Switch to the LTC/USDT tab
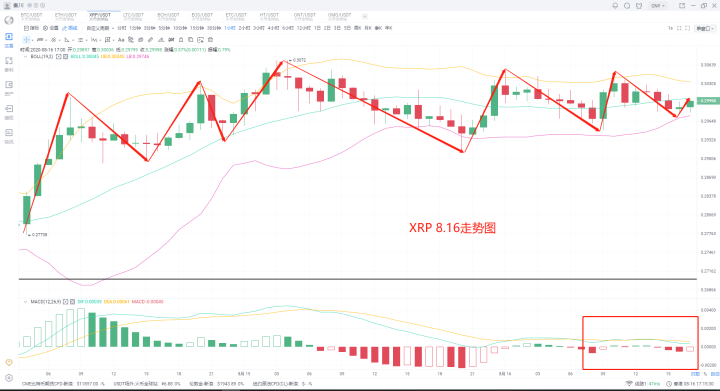 (x=134, y=17)
